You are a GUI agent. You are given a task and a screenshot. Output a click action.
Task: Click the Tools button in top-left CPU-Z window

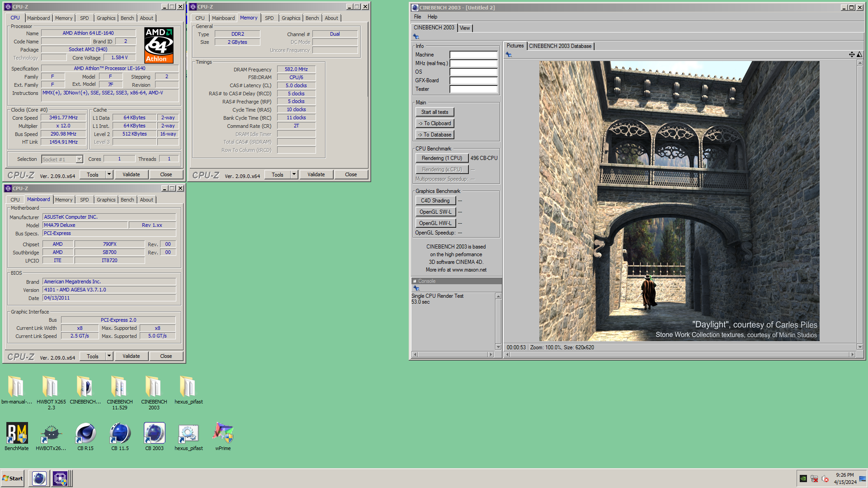[93, 174]
